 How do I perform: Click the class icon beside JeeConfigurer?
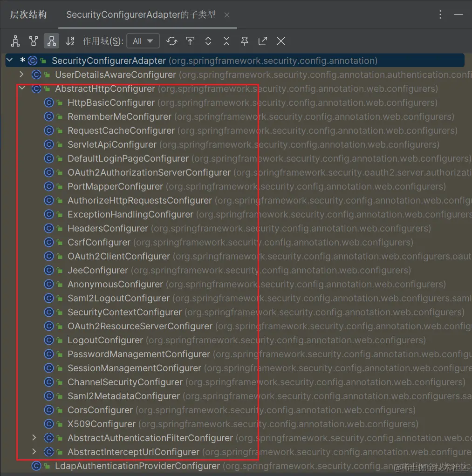48,270
